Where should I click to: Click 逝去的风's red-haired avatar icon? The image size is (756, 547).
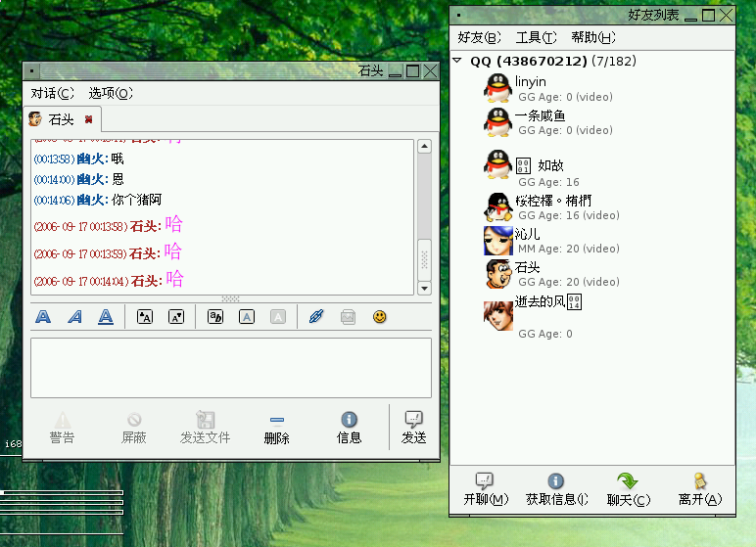pyautogui.click(x=498, y=316)
